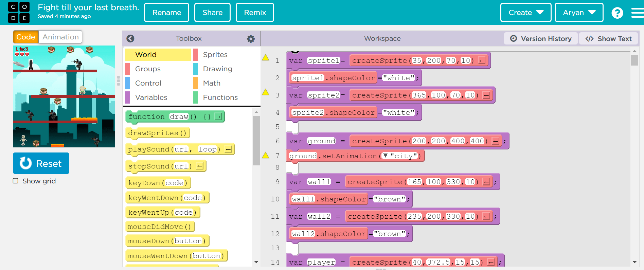The height and width of the screenshot is (270, 644).
Task: Click the Remix button
Action: [x=255, y=13]
